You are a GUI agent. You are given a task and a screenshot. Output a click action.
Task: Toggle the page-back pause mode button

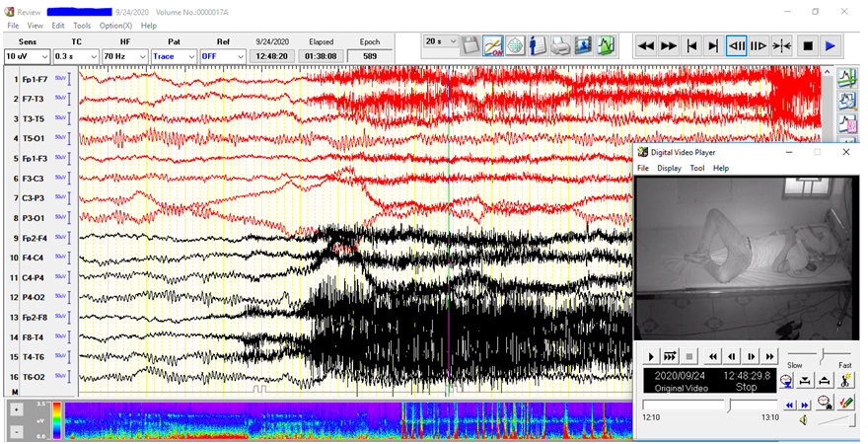[736, 45]
